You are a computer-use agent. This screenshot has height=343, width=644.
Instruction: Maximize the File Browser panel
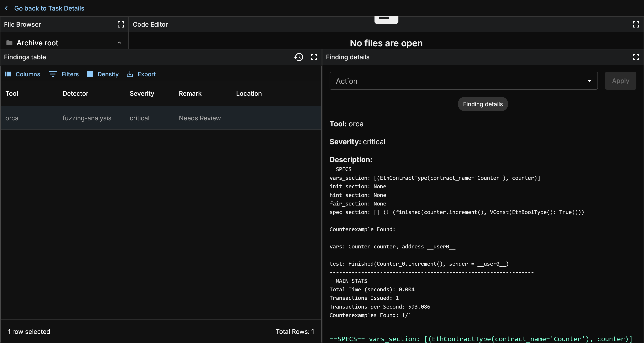[x=121, y=24]
